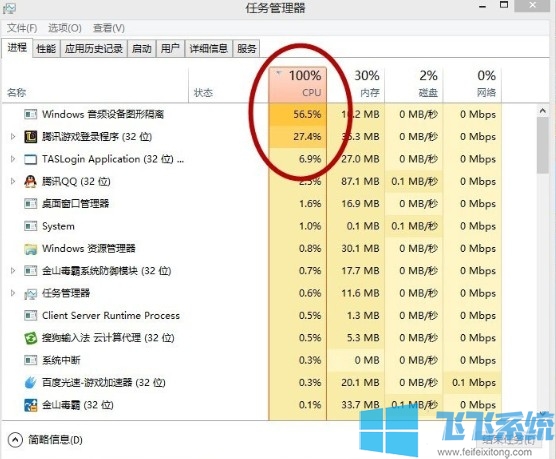The height and width of the screenshot is (459, 556).
Task: Click the 简略信息(D) link
Action: (55, 440)
